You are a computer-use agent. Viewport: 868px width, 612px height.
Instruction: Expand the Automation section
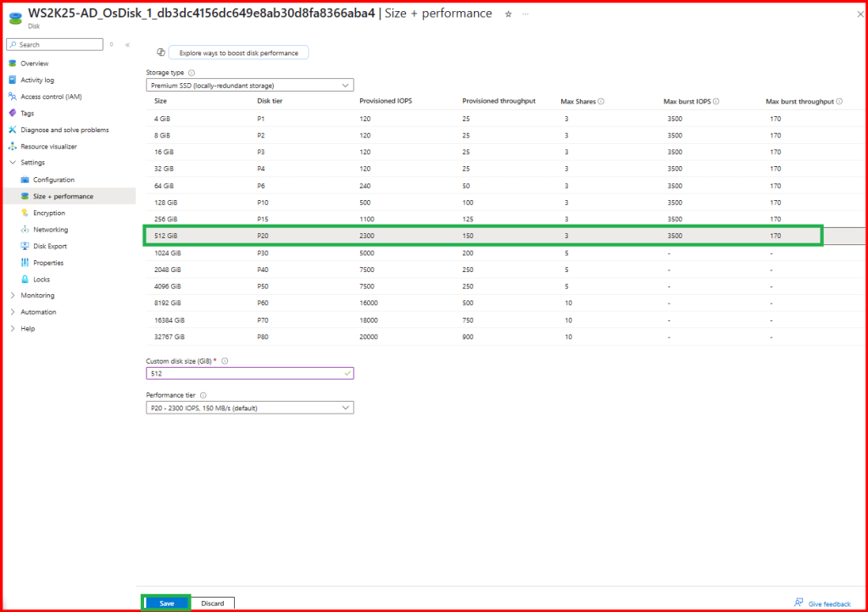(x=12, y=312)
